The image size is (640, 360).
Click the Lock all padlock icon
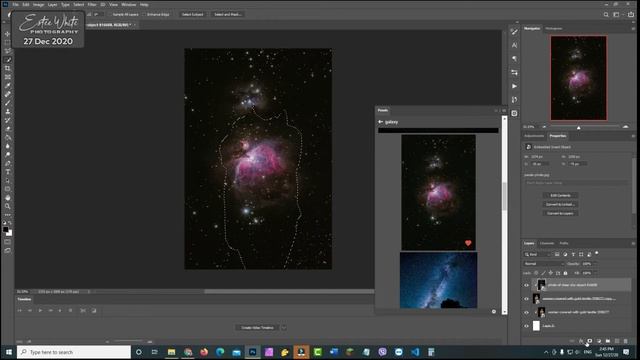[565, 273]
